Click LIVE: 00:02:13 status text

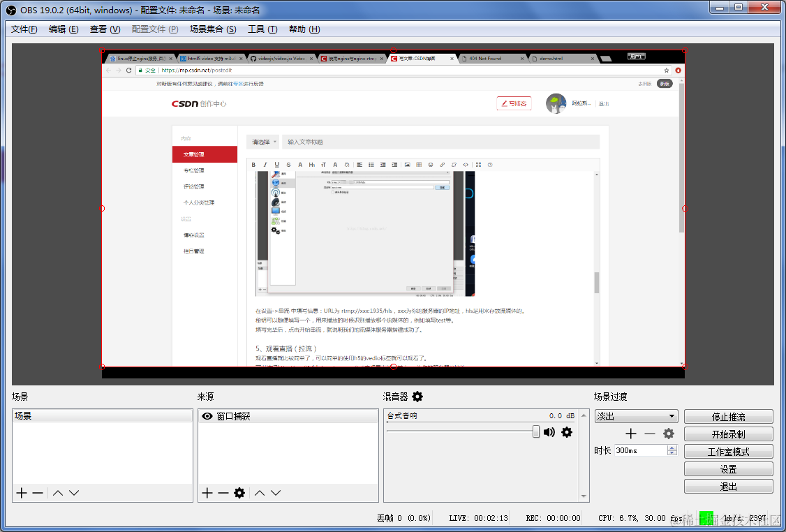point(478,518)
